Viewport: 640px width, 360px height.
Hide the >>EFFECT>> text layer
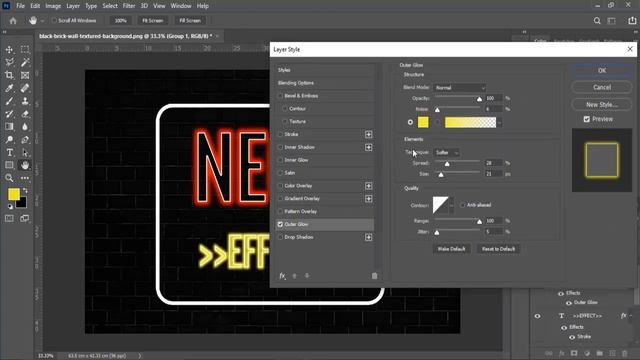click(537, 316)
